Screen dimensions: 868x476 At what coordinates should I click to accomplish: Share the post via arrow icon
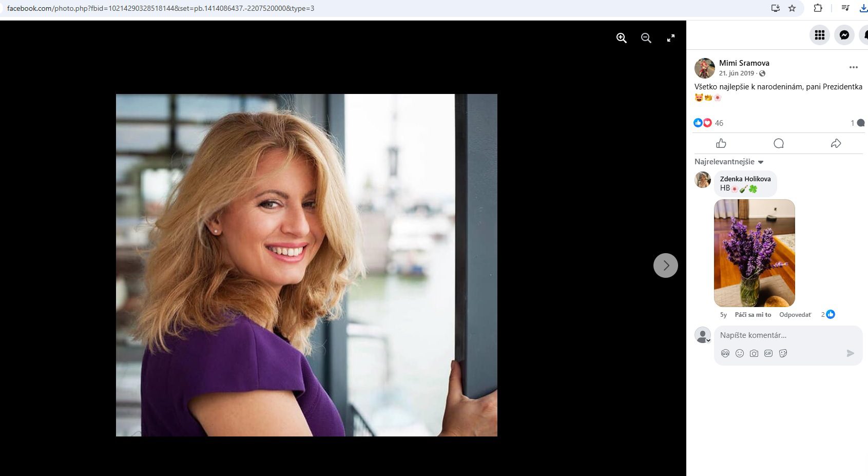[x=836, y=143]
